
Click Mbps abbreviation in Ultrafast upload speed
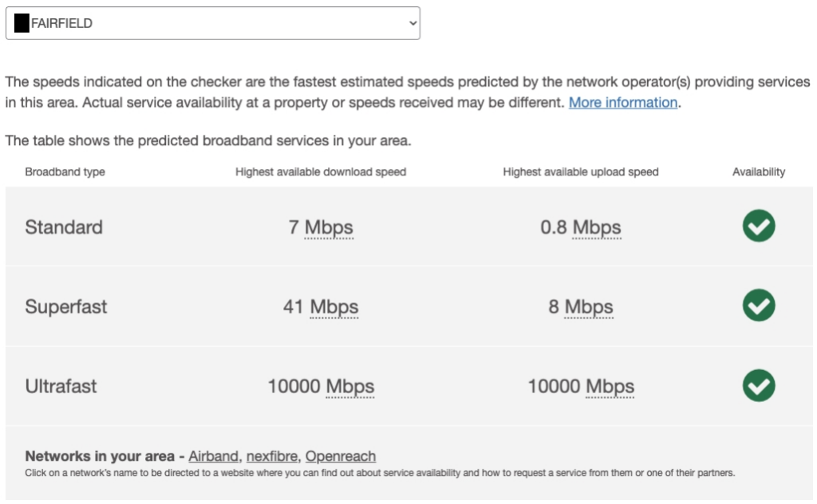610,387
